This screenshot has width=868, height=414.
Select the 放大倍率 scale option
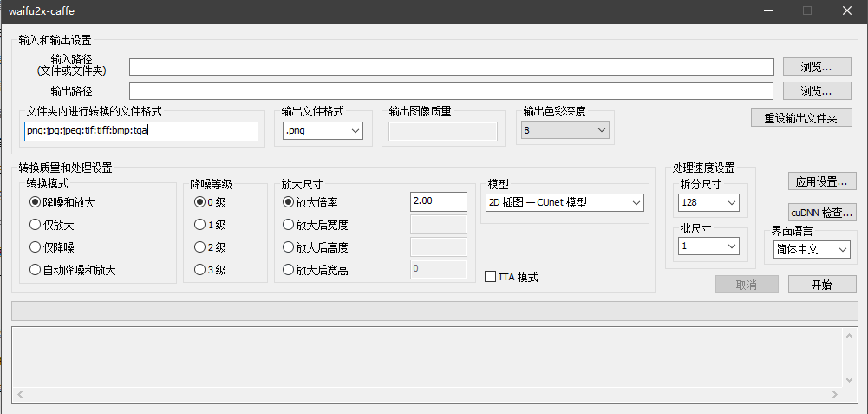coord(310,202)
